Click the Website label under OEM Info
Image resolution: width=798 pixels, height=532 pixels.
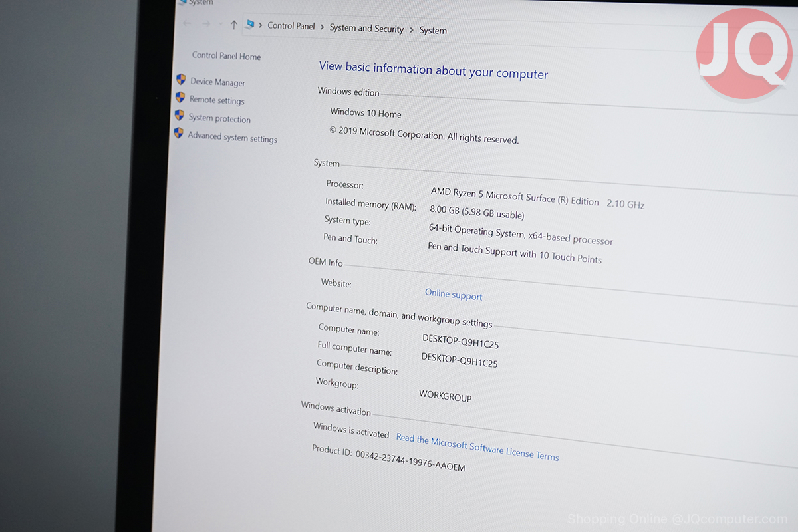pyautogui.click(x=336, y=283)
